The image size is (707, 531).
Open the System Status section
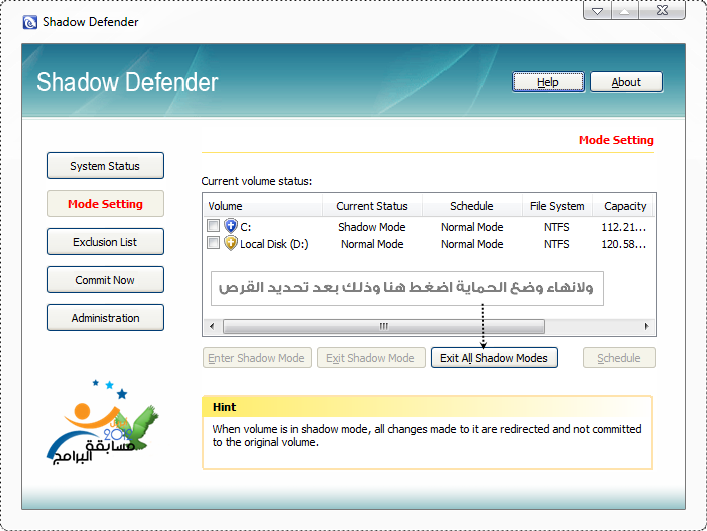pyautogui.click(x=105, y=166)
